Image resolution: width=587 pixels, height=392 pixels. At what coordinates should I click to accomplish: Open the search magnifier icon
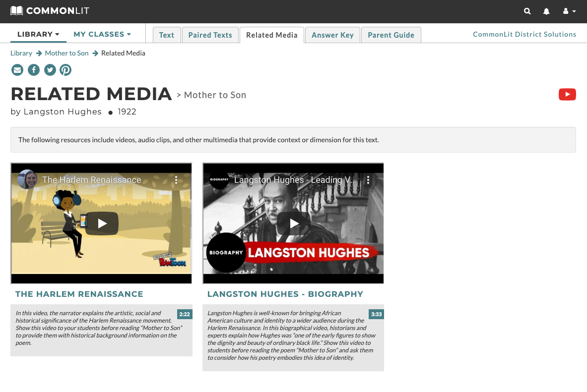527,11
